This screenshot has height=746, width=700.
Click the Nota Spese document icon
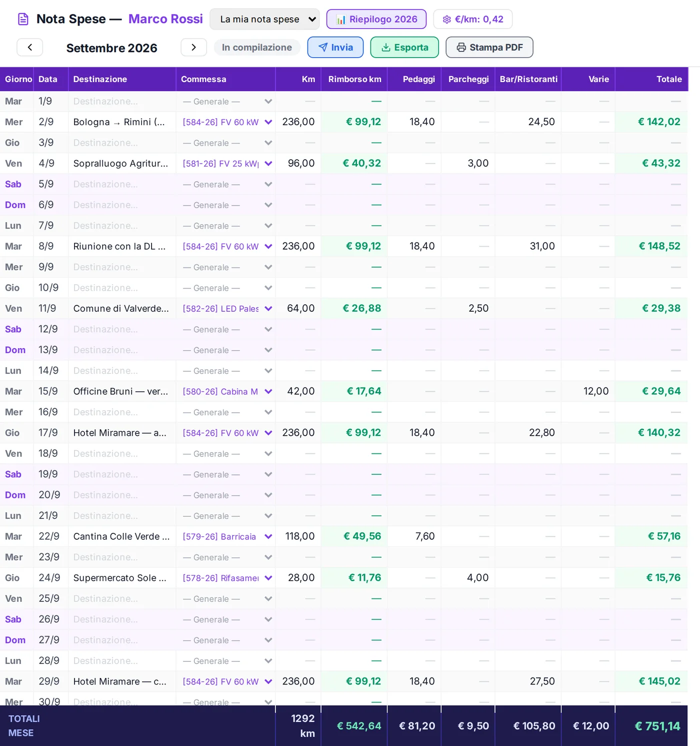[x=23, y=19]
